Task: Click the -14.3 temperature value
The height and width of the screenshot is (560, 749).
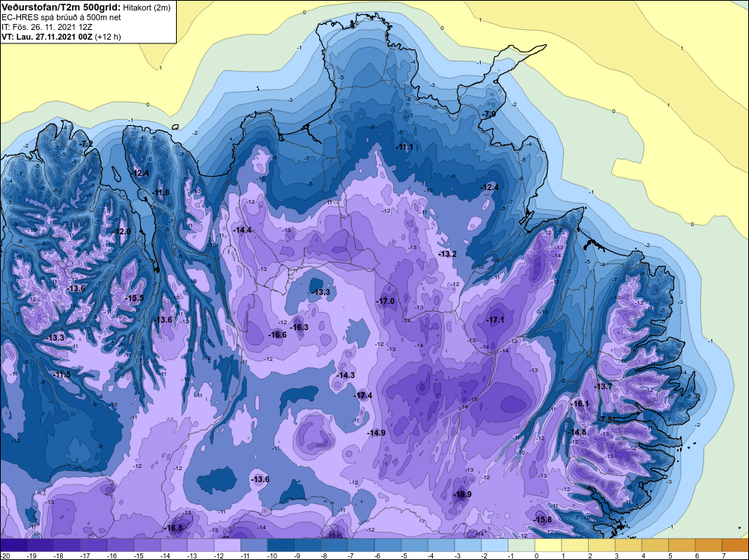Action: [x=345, y=375]
